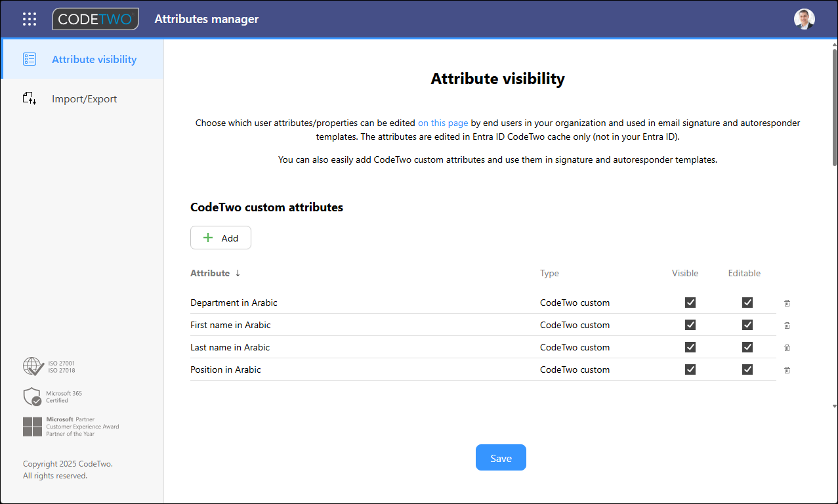The width and height of the screenshot is (838, 504).
Task: Click the 'Attribute visibility' page heading
Action: [x=497, y=79]
